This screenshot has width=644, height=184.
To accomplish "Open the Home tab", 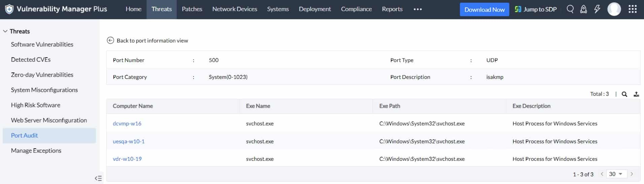I will pos(134,9).
